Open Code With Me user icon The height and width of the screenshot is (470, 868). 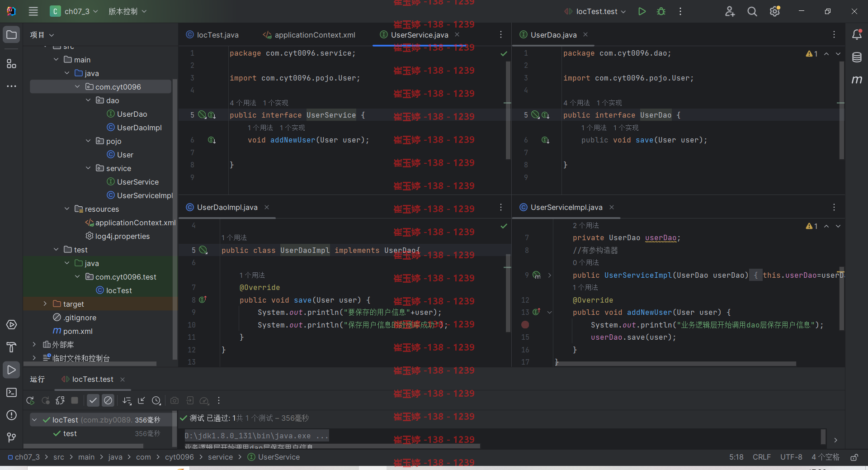[x=730, y=11]
